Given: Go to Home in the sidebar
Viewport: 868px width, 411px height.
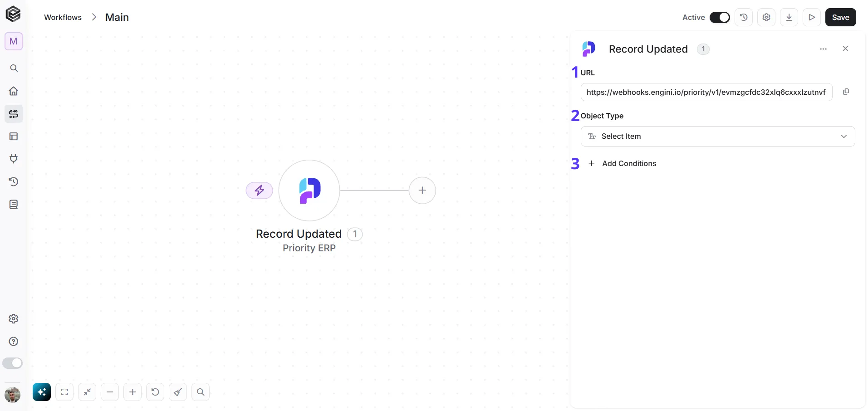Looking at the screenshot, I should pos(14,91).
